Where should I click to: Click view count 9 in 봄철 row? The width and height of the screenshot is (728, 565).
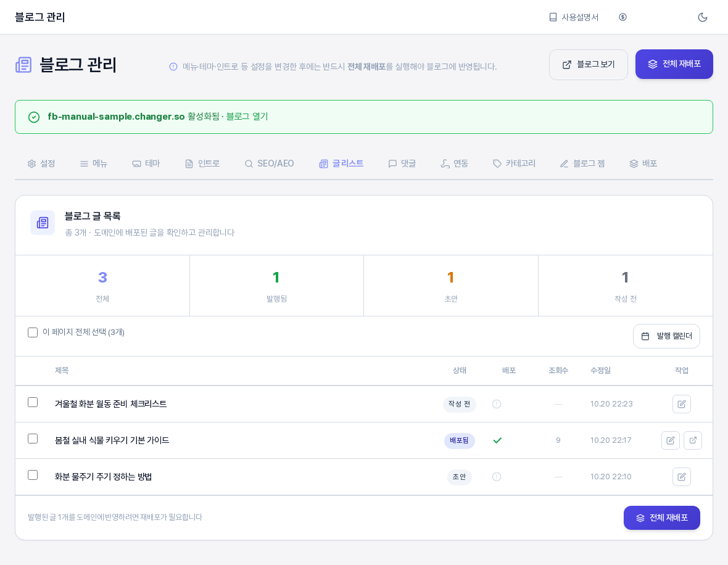click(558, 440)
